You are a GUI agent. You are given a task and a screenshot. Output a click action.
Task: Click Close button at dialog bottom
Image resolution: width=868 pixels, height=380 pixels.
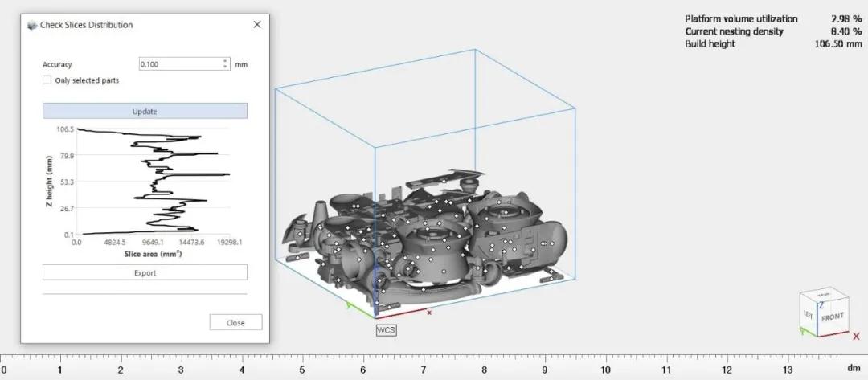pos(235,322)
